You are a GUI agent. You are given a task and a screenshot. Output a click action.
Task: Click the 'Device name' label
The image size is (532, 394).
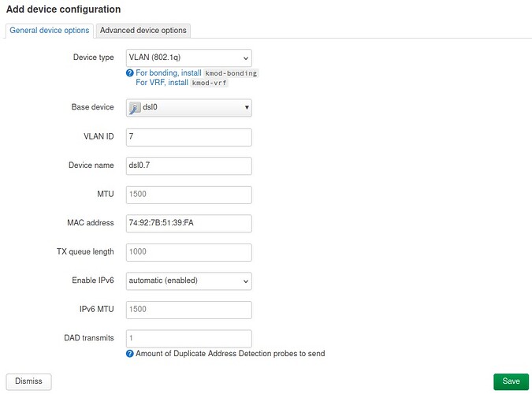[x=91, y=165]
